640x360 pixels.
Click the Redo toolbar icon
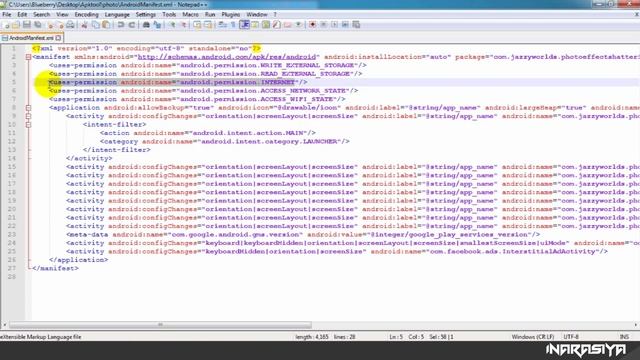click(x=132, y=25)
